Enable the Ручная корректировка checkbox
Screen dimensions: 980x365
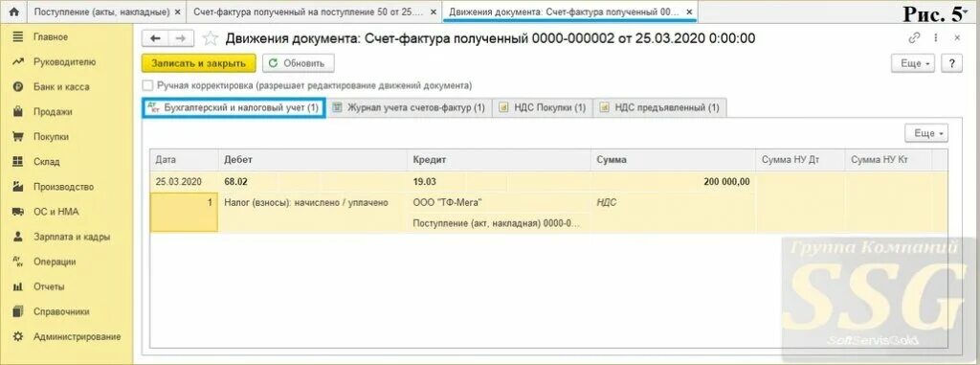coord(147,85)
